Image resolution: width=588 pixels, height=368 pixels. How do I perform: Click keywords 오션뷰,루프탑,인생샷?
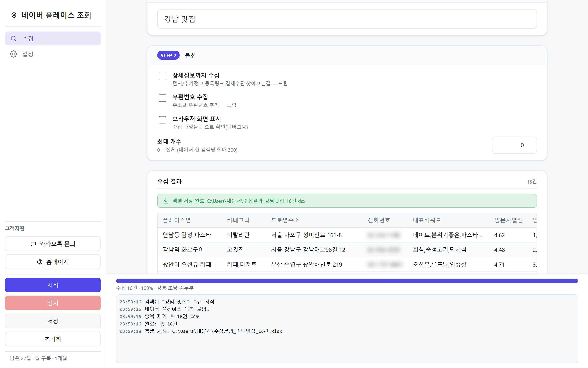(440, 264)
